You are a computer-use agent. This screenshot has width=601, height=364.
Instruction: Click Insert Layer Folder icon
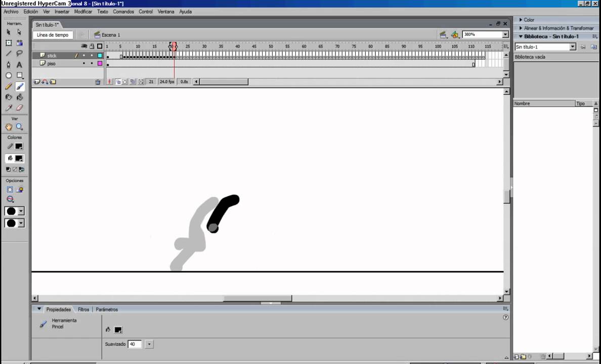point(53,81)
